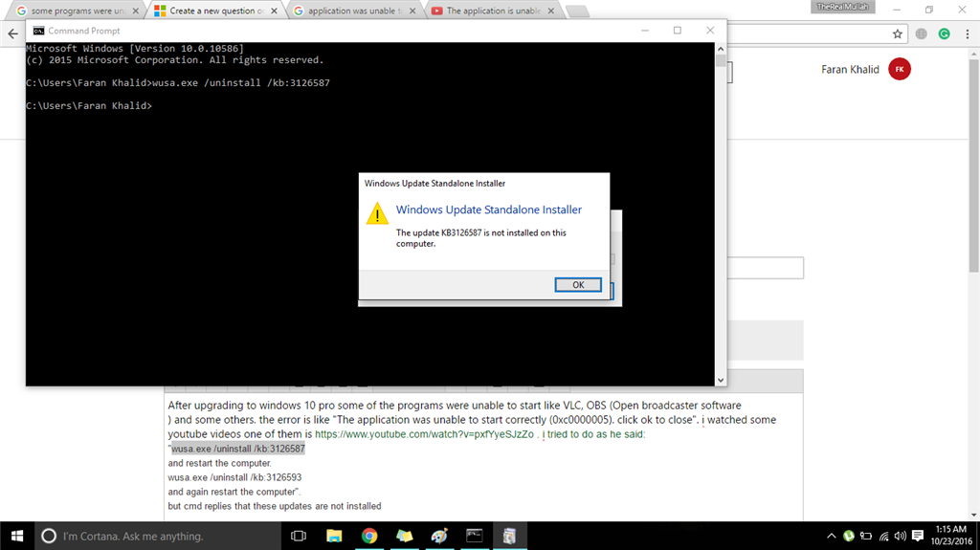980x550 pixels.
Task: Click the Command Prompt title bar icon
Action: pos(38,31)
